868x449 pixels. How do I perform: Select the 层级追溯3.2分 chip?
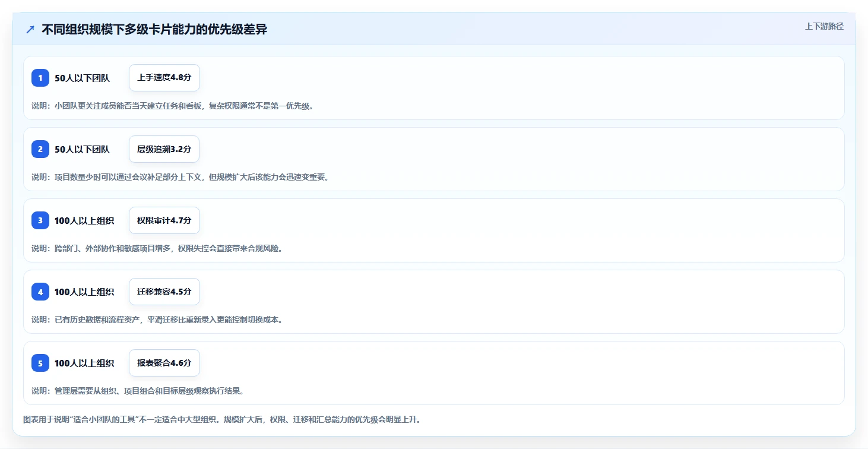(164, 149)
